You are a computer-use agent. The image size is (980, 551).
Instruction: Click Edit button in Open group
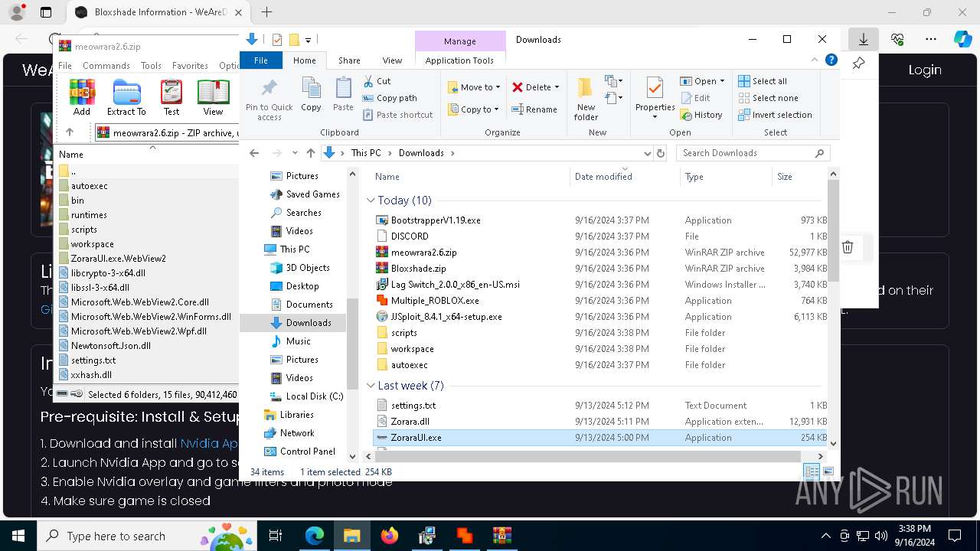coord(695,98)
